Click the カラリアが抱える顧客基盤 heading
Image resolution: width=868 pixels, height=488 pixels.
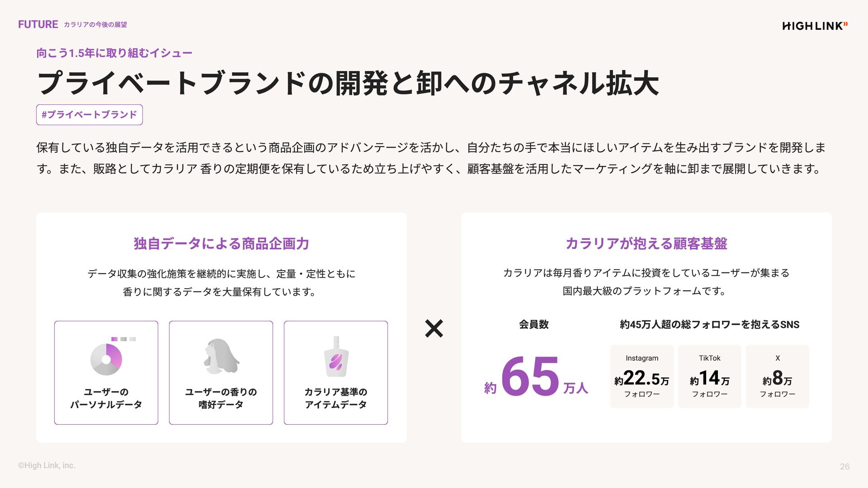click(646, 244)
